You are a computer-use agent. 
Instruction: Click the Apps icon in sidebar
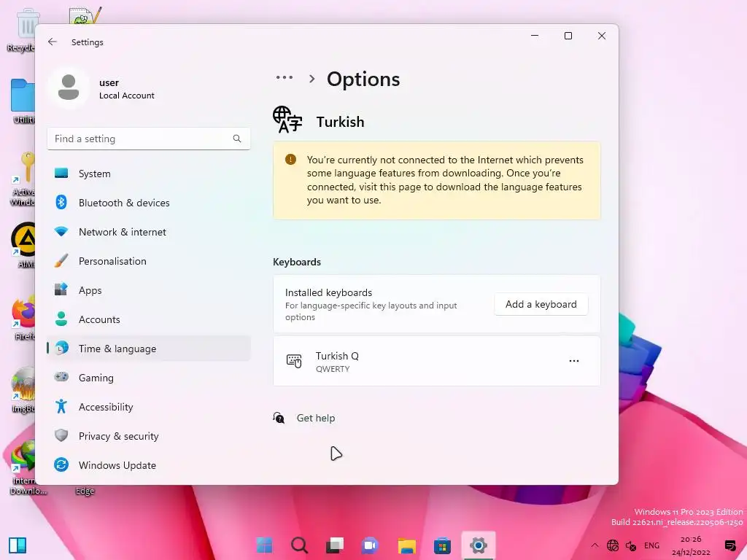click(x=61, y=289)
